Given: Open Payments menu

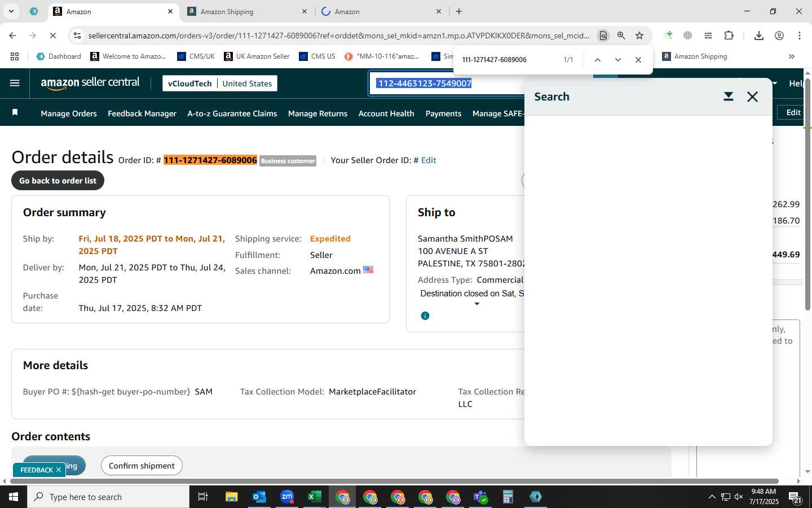Looking at the screenshot, I should point(443,113).
